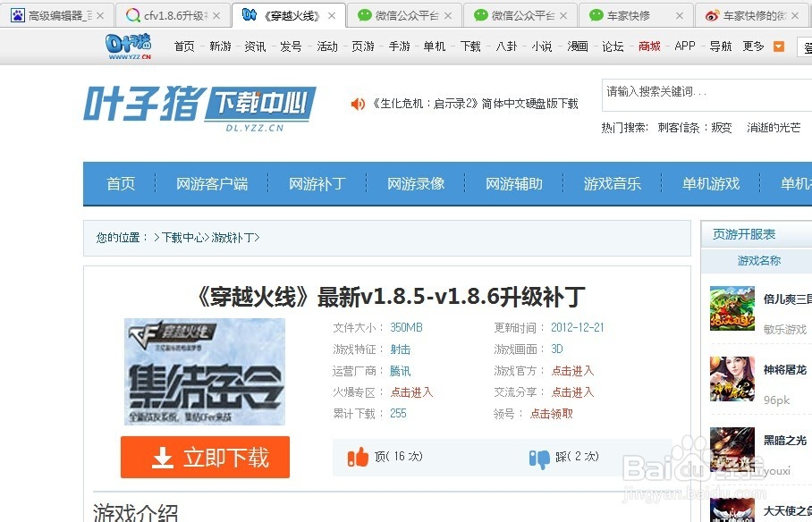Click 页游开服表 sidebar heading
The width and height of the screenshot is (812, 522).
pyautogui.click(x=744, y=234)
